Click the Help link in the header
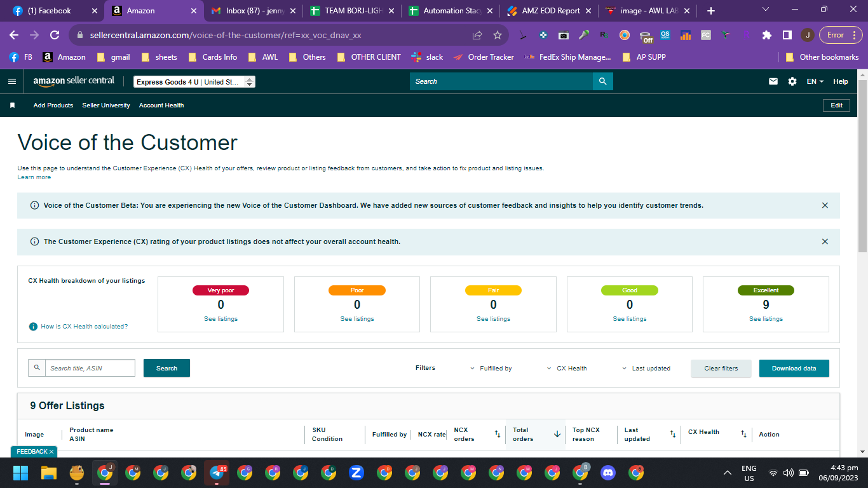Image resolution: width=868 pixels, height=488 pixels. [841, 81]
